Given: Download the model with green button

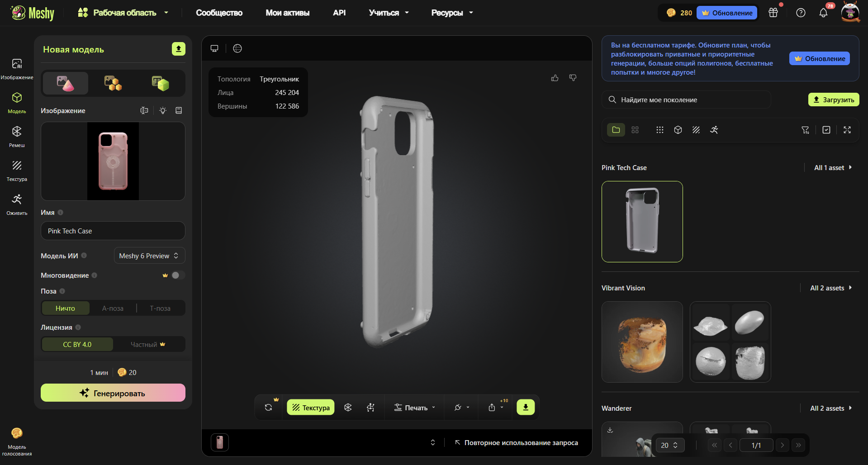Looking at the screenshot, I should [x=526, y=407].
